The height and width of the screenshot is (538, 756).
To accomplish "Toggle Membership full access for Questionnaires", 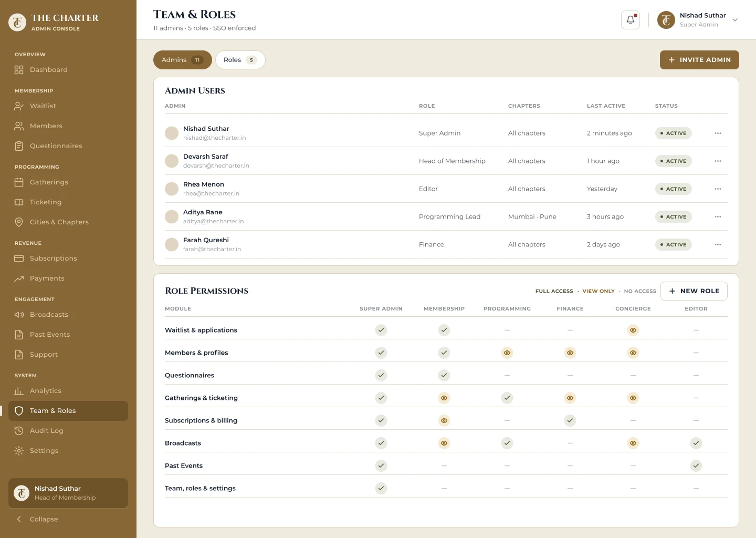I will point(444,376).
